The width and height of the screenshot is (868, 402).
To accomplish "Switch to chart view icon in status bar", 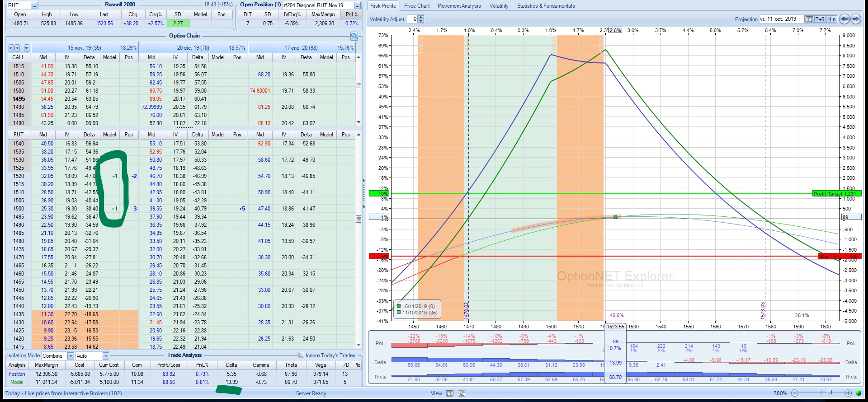I will 462,393.
